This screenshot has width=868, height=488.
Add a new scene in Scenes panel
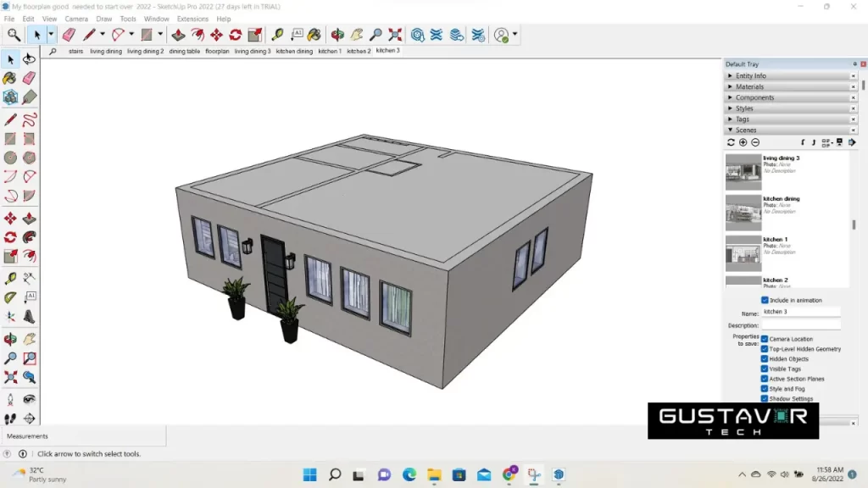(741, 142)
